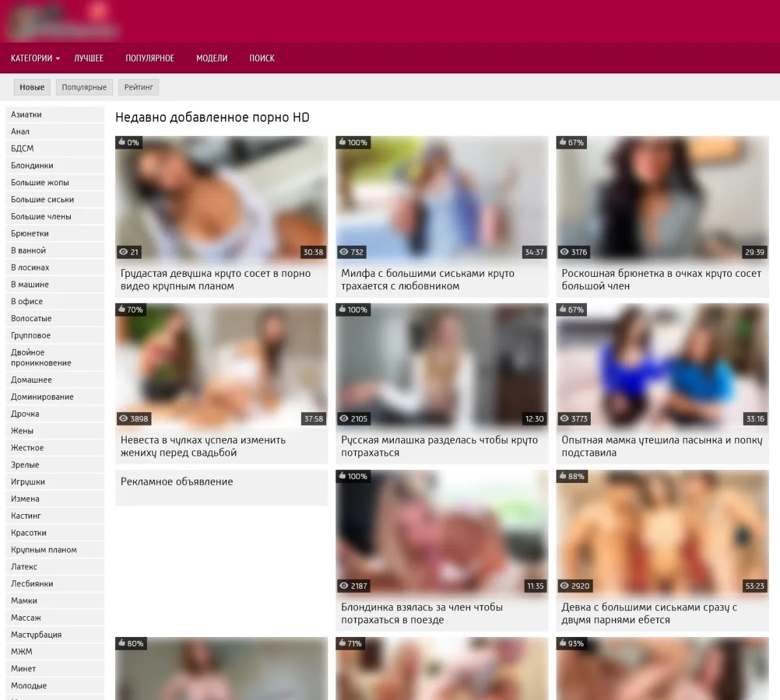Image resolution: width=780 pixels, height=700 pixels.
Task: Select the Массаж category in the sidebar
Action: [26, 618]
